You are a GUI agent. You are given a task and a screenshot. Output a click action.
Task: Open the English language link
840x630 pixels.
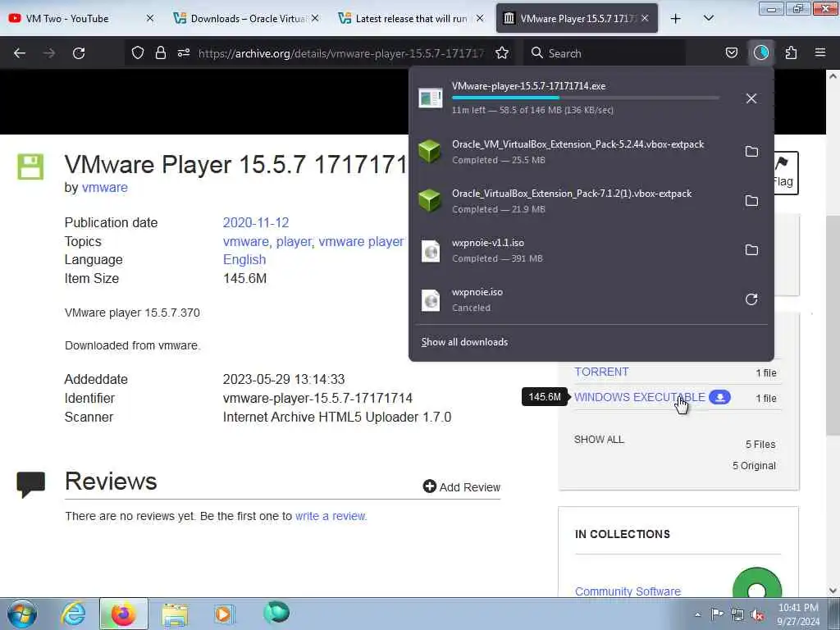point(244,260)
